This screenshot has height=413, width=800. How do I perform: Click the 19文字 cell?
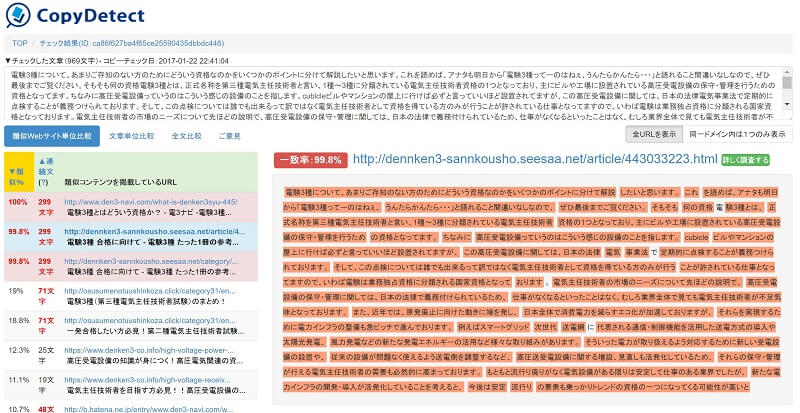click(46, 384)
